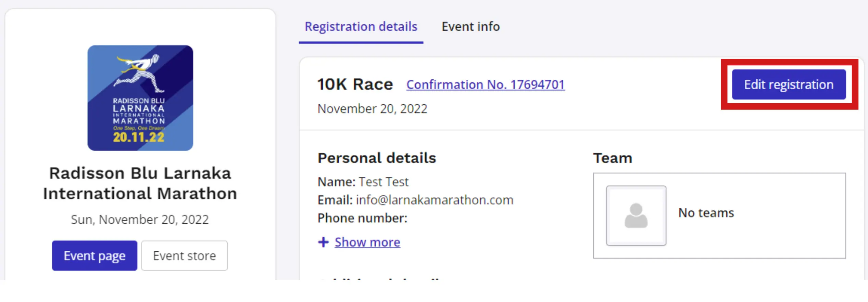Switch to the Event info tab

[470, 27]
